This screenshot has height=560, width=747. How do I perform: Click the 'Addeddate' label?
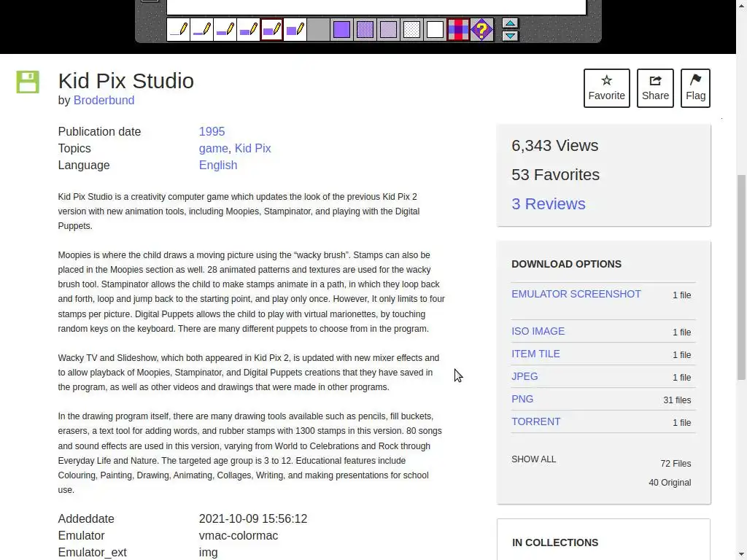tap(86, 518)
